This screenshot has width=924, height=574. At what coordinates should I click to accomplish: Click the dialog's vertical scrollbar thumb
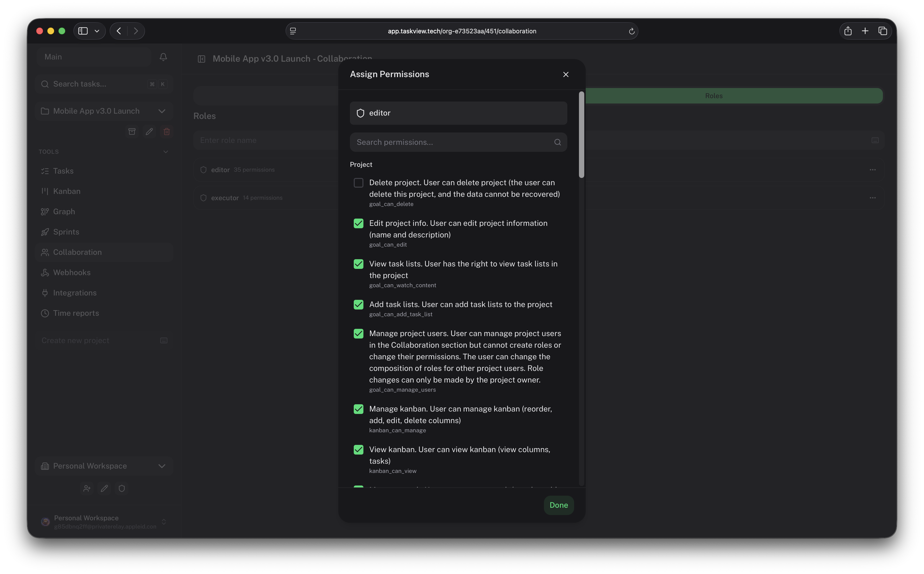[x=581, y=134]
